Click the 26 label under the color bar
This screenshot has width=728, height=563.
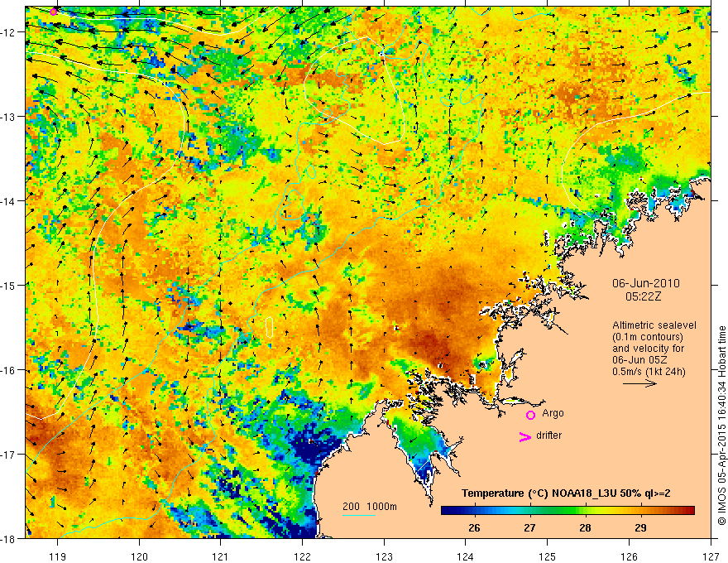point(474,528)
